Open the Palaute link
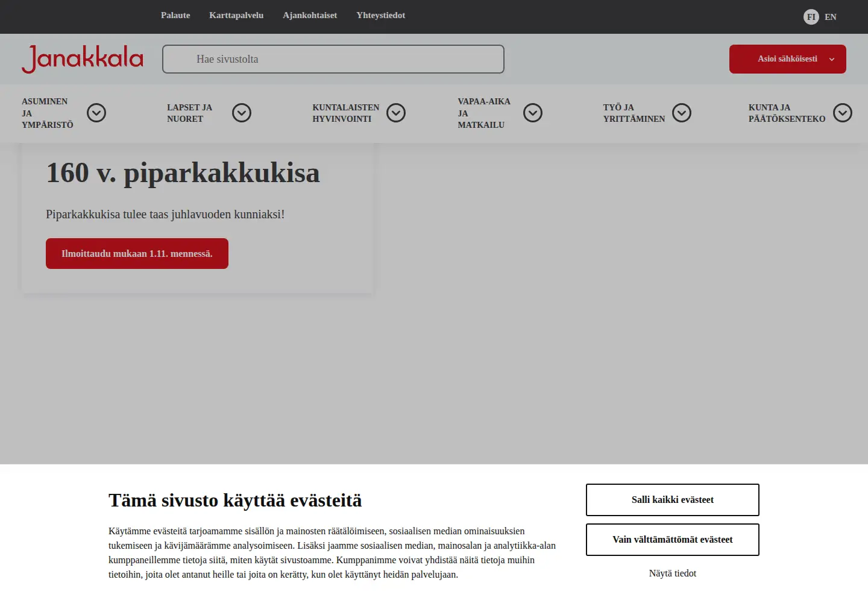 click(175, 16)
